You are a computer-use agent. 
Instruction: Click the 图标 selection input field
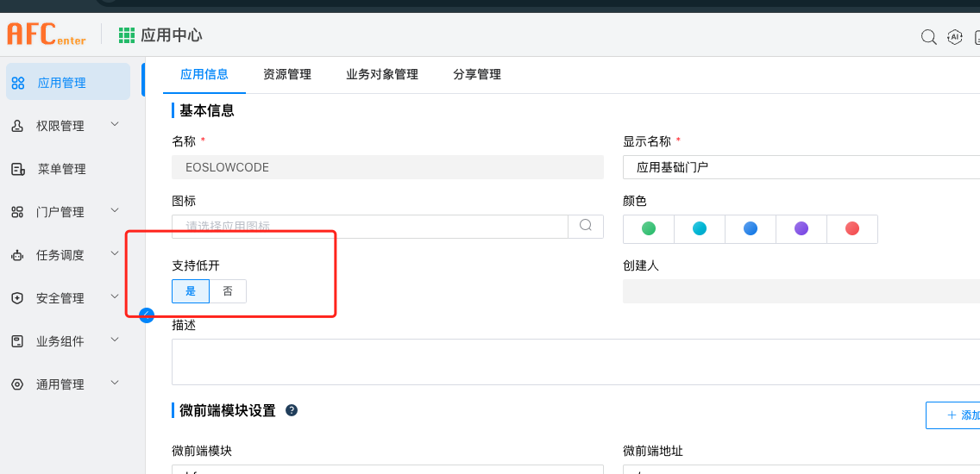[x=370, y=226]
